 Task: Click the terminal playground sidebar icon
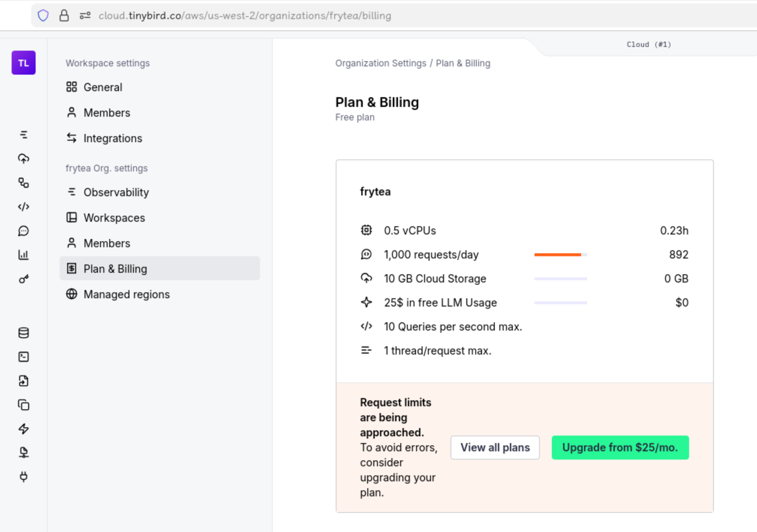click(x=23, y=357)
